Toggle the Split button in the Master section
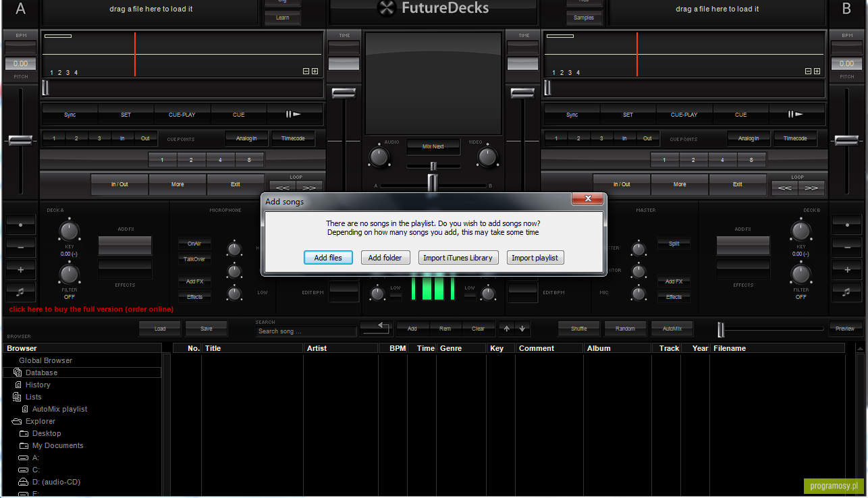This screenshot has height=498, width=868. (x=674, y=244)
